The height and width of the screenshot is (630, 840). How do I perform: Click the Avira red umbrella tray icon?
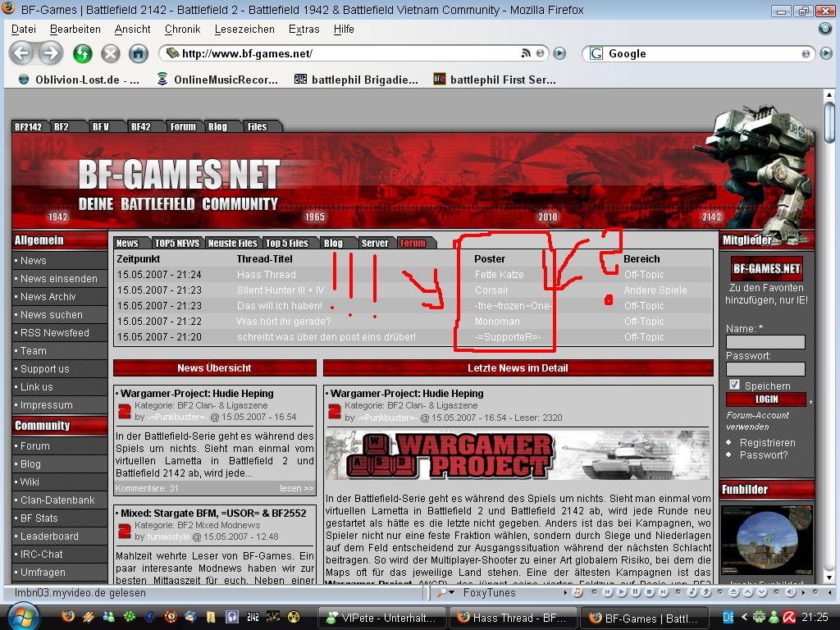pyautogui.click(x=788, y=617)
